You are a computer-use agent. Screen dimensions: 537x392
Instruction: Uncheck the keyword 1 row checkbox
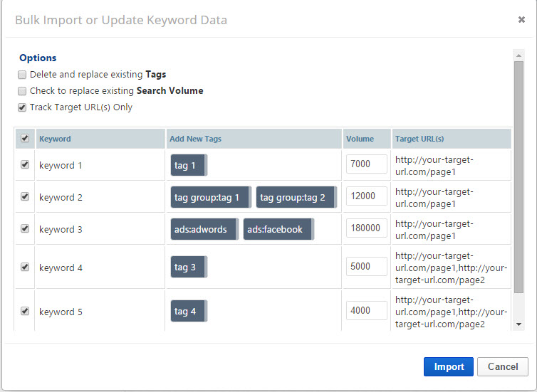25,164
